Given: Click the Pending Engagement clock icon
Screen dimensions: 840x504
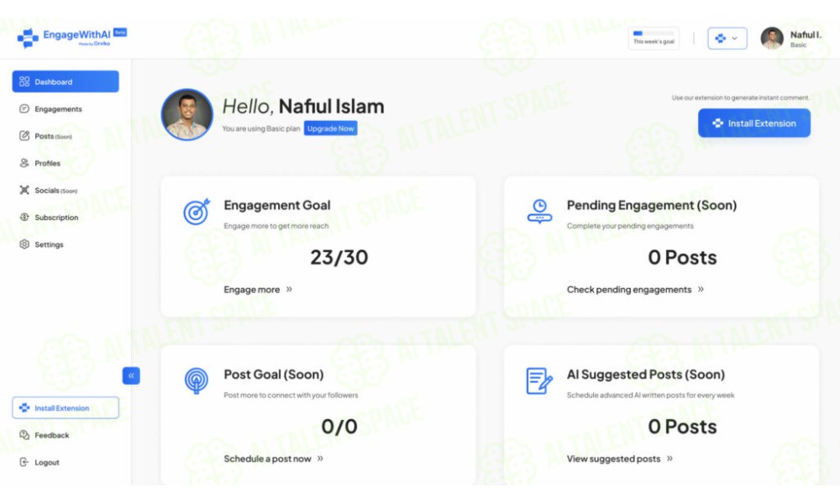Looking at the screenshot, I should [539, 212].
